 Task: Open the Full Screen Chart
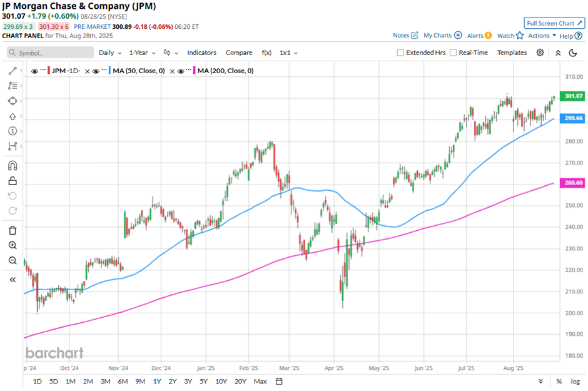[x=554, y=23]
